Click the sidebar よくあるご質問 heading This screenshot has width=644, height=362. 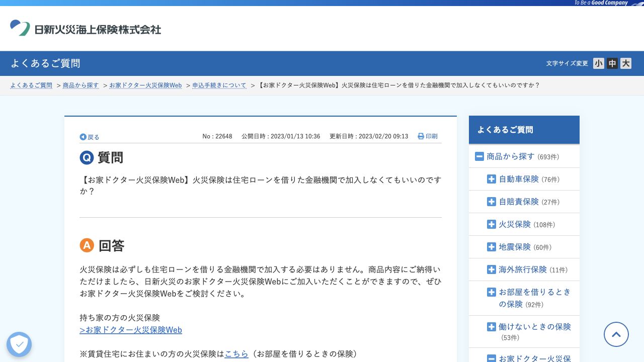(505, 130)
